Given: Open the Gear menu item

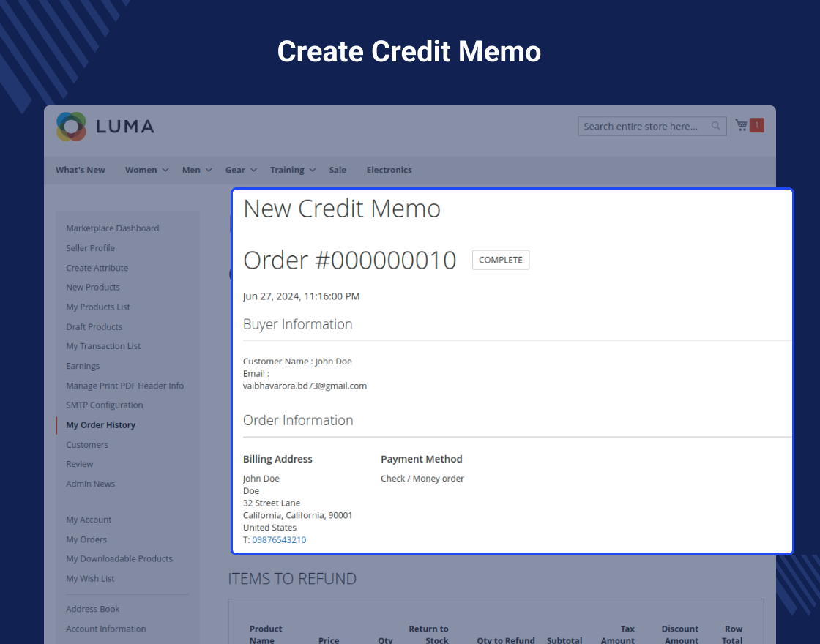Looking at the screenshot, I should pos(235,170).
